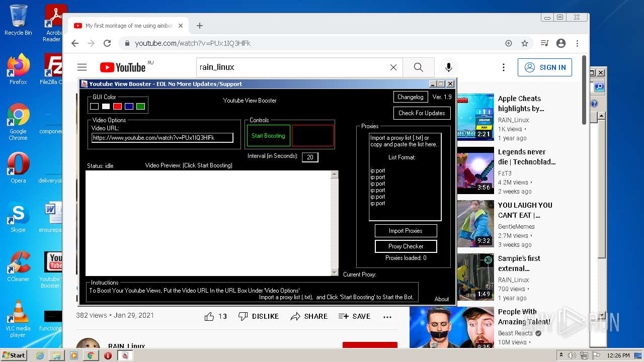Click the Windows Start button
Screen dimensions: 644x362
tap(14, 355)
